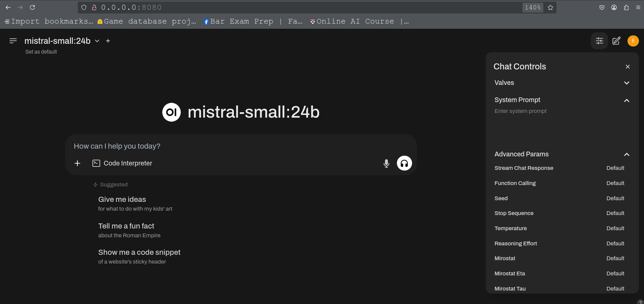The image size is (644, 304).
Task: Toggle Stop Sequence Default value
Action: click(615, 213)
